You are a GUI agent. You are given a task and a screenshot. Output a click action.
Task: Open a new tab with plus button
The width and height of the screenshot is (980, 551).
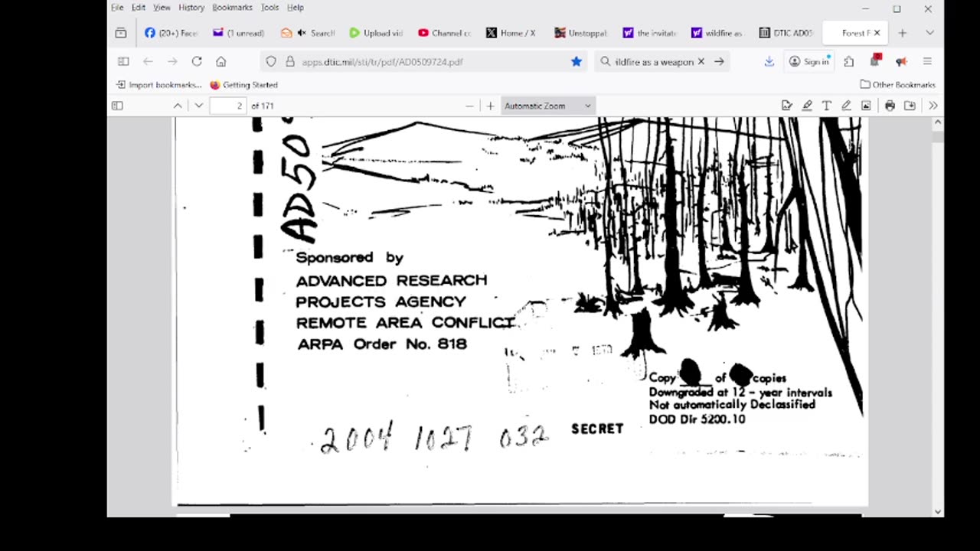[903, 33]
